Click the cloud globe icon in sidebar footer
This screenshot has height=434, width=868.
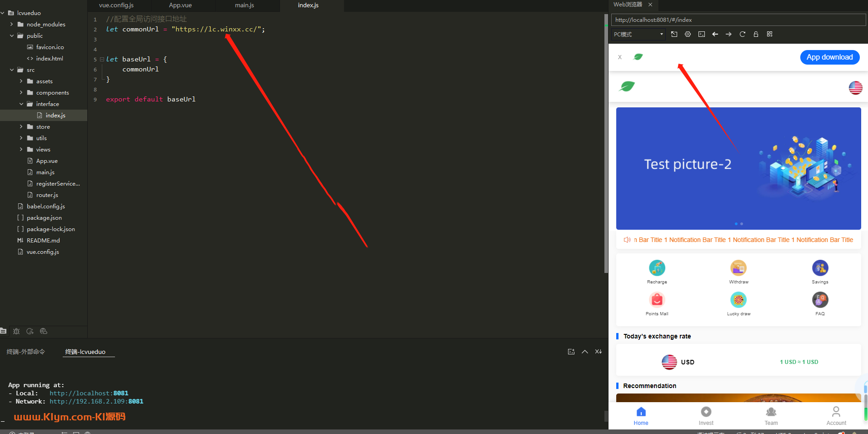pos(44,331)
